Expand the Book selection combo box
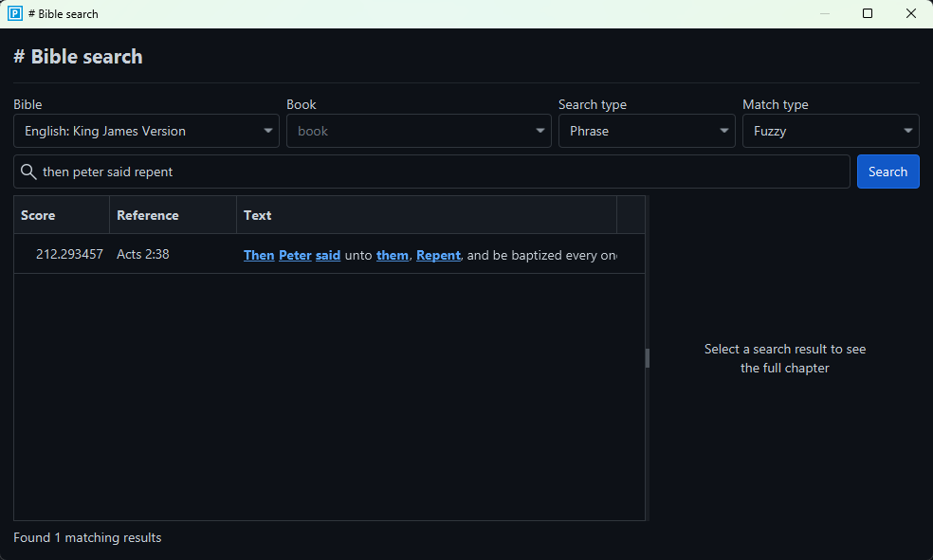933x560 pixels. [418, 131]
